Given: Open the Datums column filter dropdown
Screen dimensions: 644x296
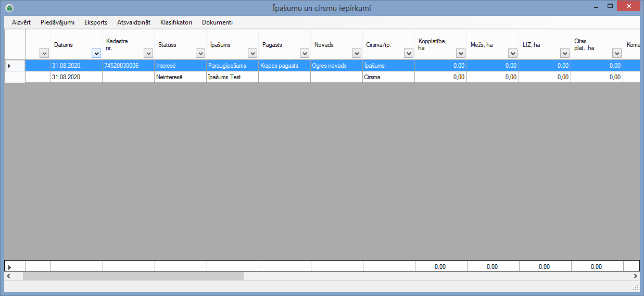Looking at the screenshot, I should click(x=96, y=53).
